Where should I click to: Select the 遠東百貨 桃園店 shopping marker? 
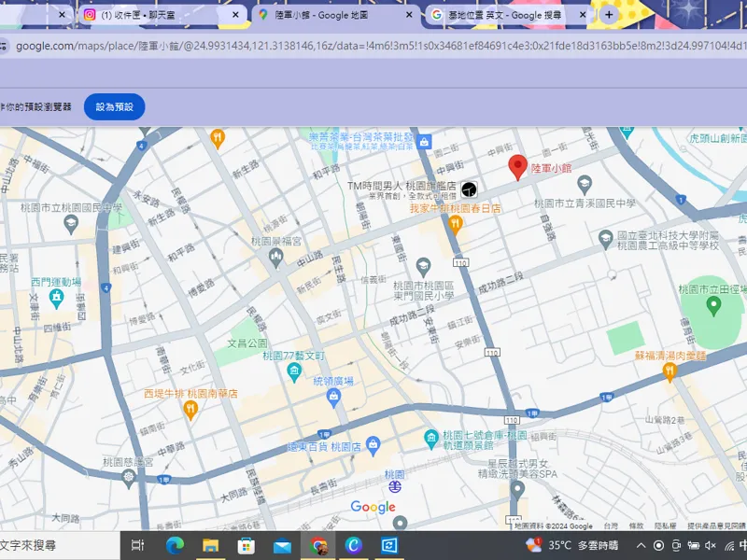click(373, 446)
